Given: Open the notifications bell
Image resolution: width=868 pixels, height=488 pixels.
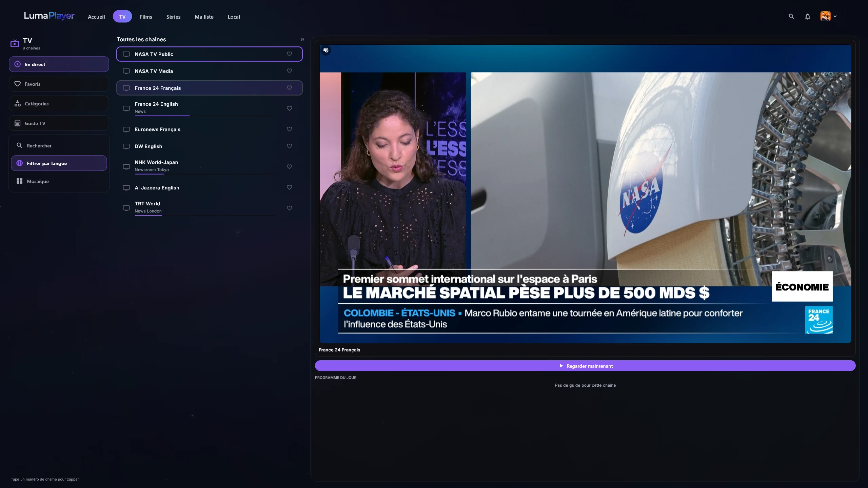Looking at the screenshot, I should [x=808, y=16].
